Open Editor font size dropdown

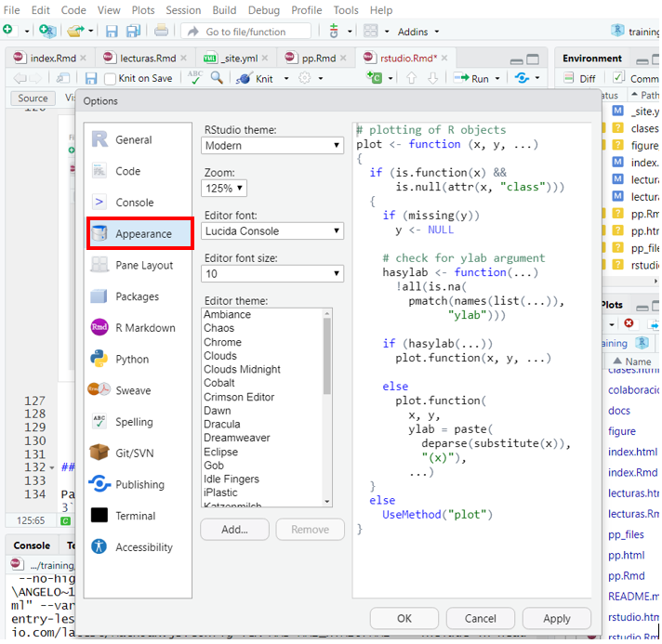point(272,273)
